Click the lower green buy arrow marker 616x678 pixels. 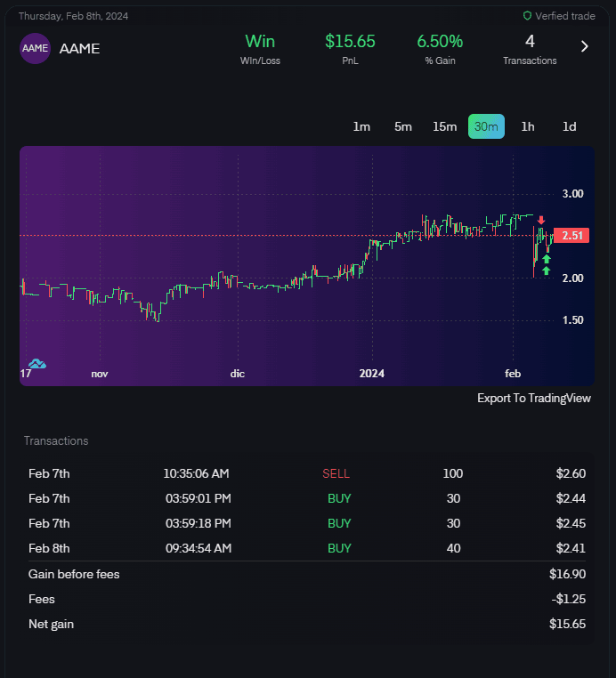click(547, 270)
